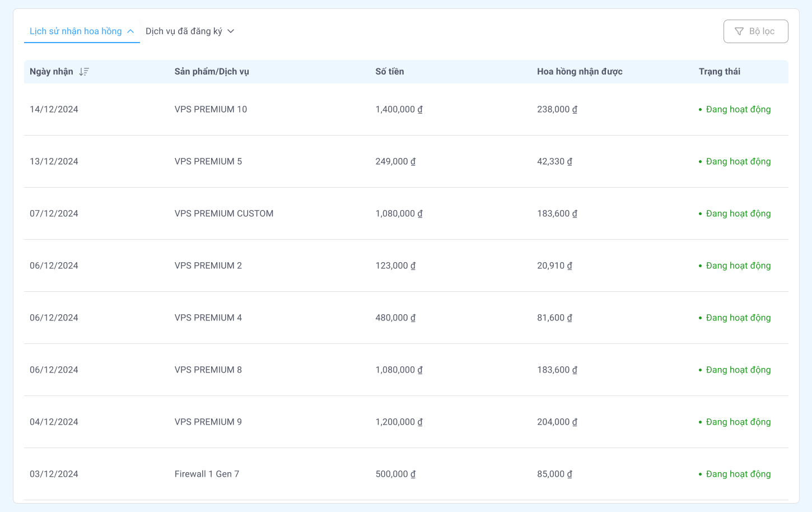Click the 04/12/2024 date cell
This screenshot has width=812, height=512.
(x=54, y=422)
